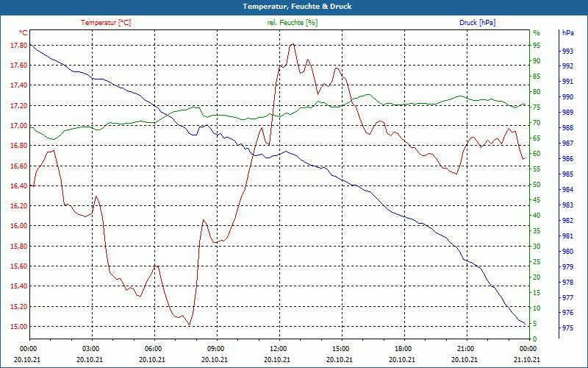Image resolution: width=588 pixels, height=368 pixels.
Task: Click pressure axis value 992
Action: 567,66
